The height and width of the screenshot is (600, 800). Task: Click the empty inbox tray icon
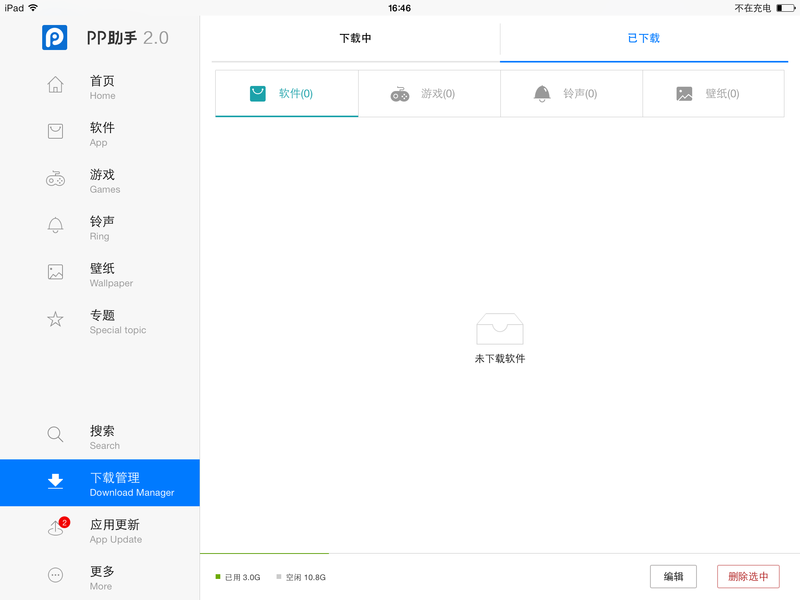(x=499, y=329)
